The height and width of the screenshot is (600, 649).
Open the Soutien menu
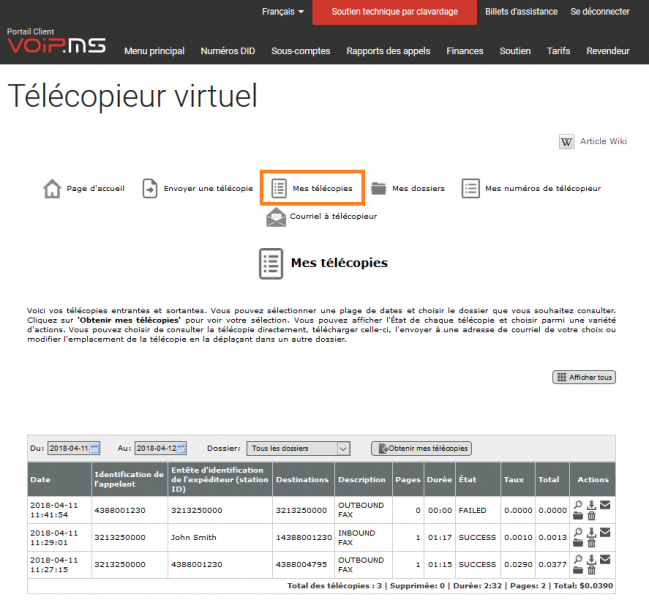tap(515, 51)
